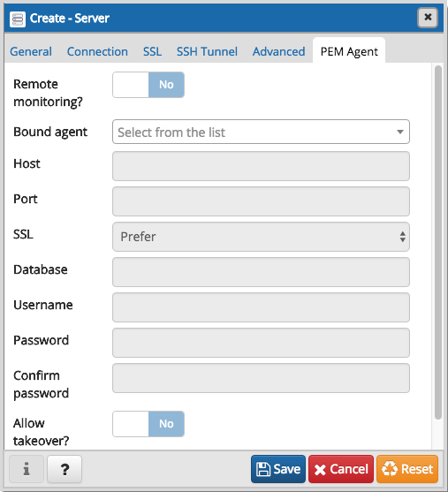Switch to the General tab
This screenshot has height=492, width=448.
[x=31, y=51]
